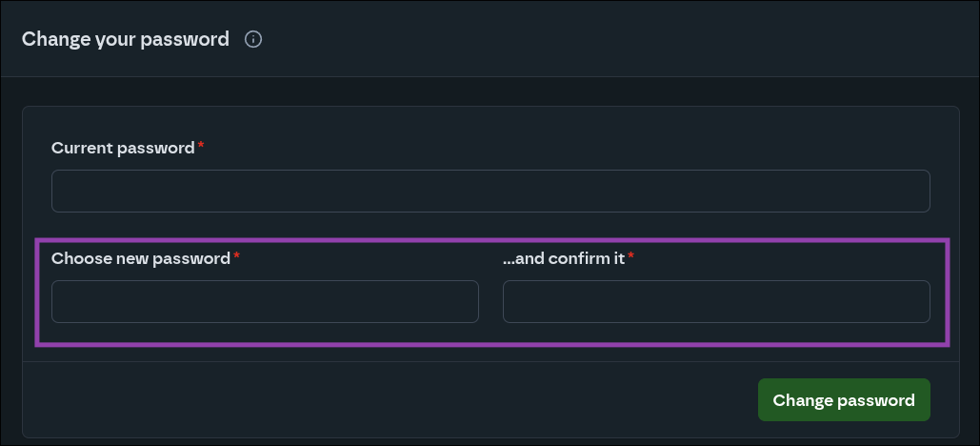Activate the new password entry box
The height and width of the screenshot is (446, 980).
click(x=265, y=301)
